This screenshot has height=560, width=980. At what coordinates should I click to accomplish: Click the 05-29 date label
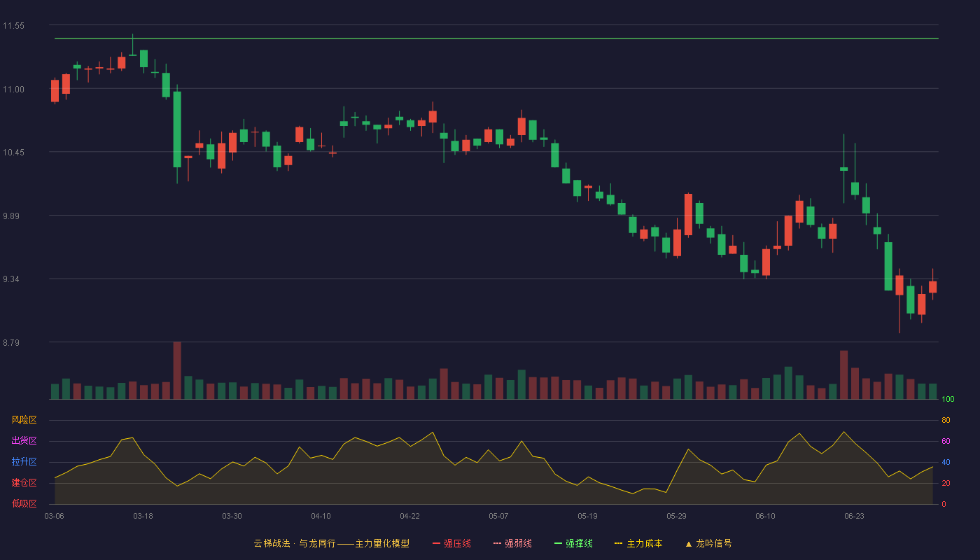point(676,516)
